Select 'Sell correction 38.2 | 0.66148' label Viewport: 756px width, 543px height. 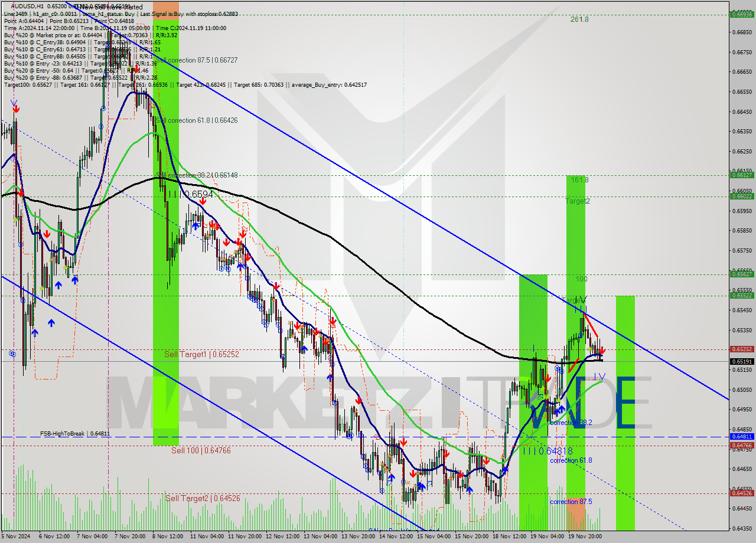point(197,175)
